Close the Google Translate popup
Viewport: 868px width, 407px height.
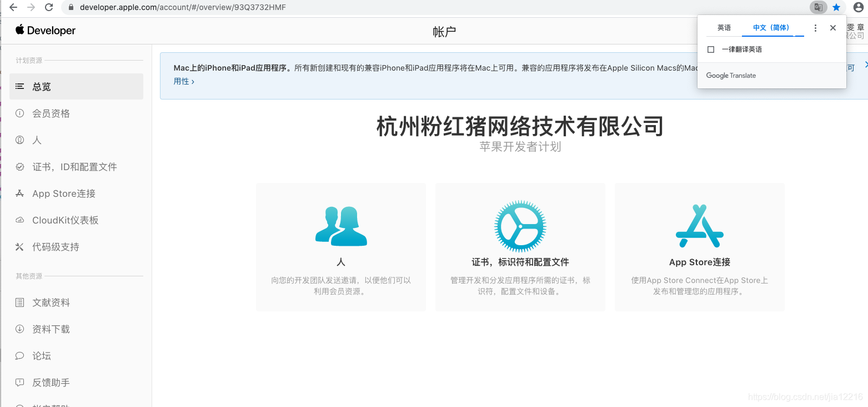pyautogui.click(x=832, y=28)
